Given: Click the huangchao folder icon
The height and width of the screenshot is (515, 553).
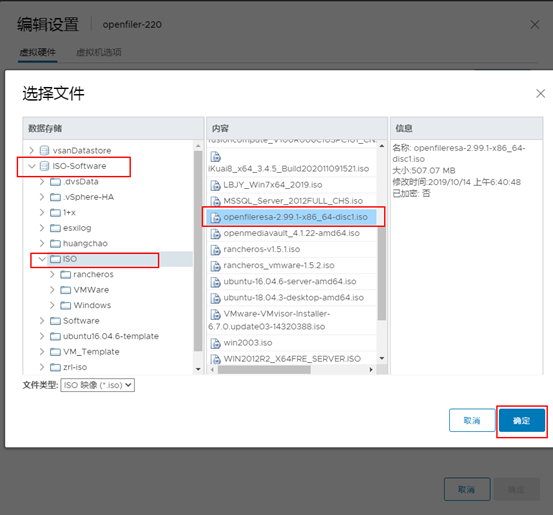Looking at the screenshot, I should 55,243.
